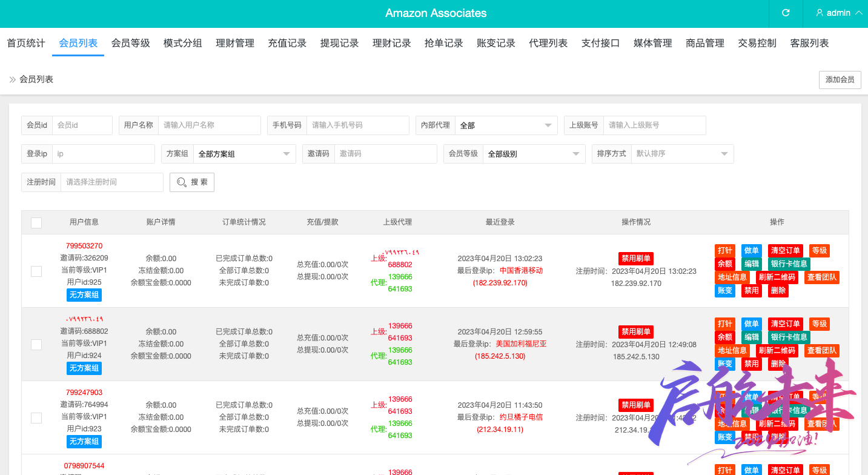This screenshot has height=475, width=868.
Task: Click 清空订单 in row with invite code 688802
Action: click(x=786, y=324)
